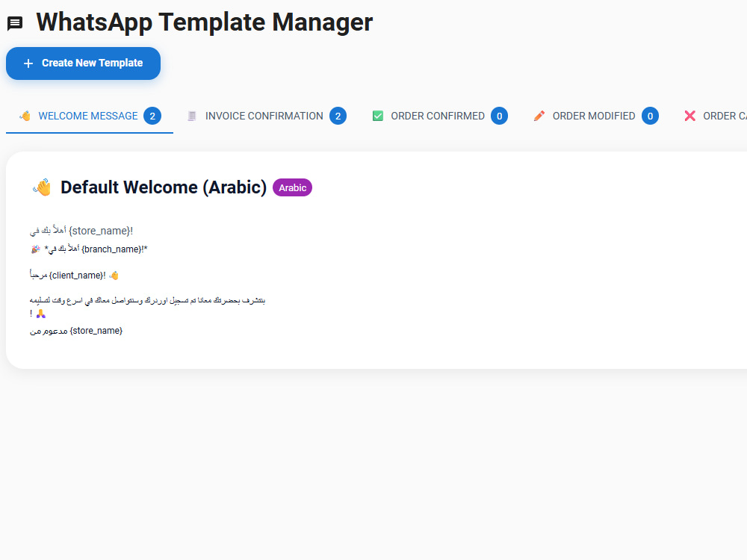Click the footer line ending with {store_name}

click(x=76, y=331)
